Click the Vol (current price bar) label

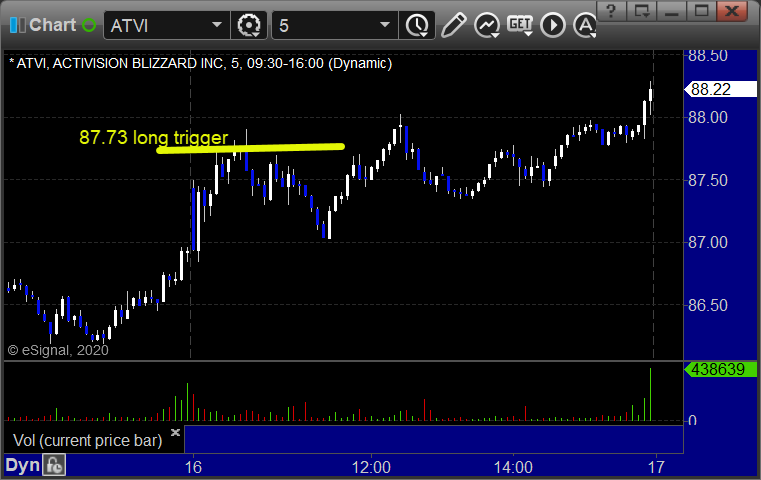(x=87, y=440)
